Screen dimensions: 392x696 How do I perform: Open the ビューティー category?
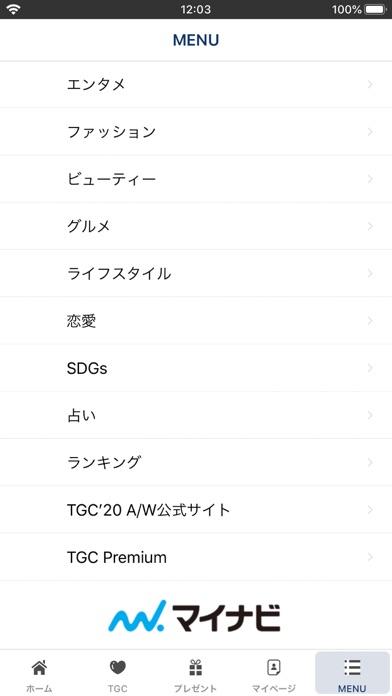196,179
